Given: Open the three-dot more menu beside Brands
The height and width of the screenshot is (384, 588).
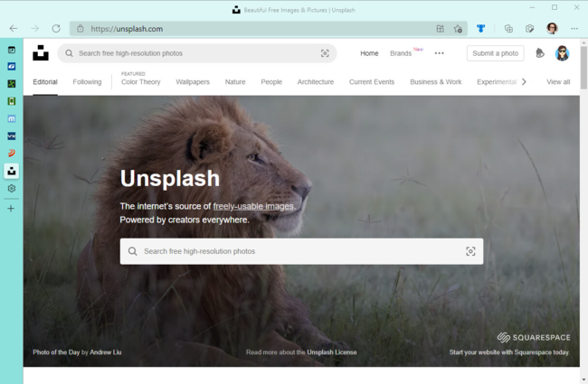Looking at the screenshot, I should point(439,53).
